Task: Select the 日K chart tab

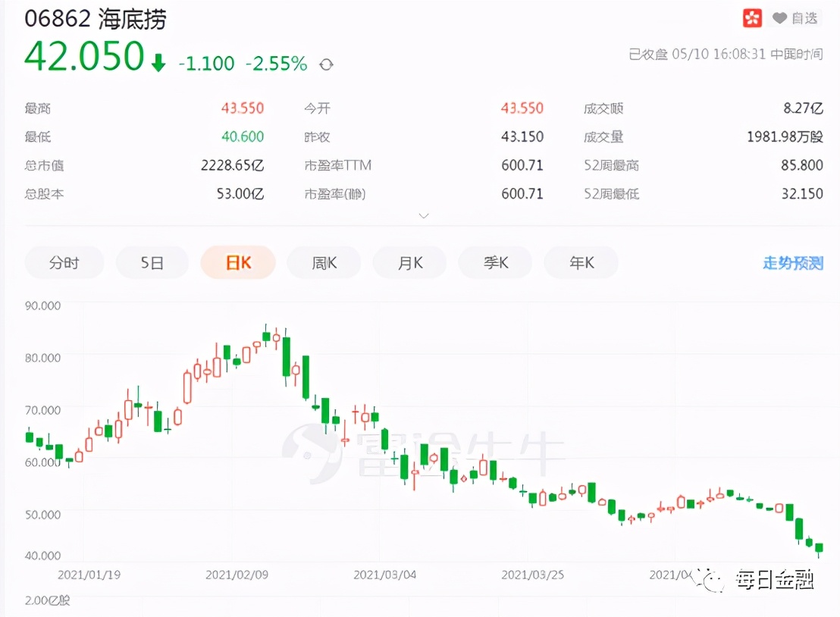Action: coord(238,262)
